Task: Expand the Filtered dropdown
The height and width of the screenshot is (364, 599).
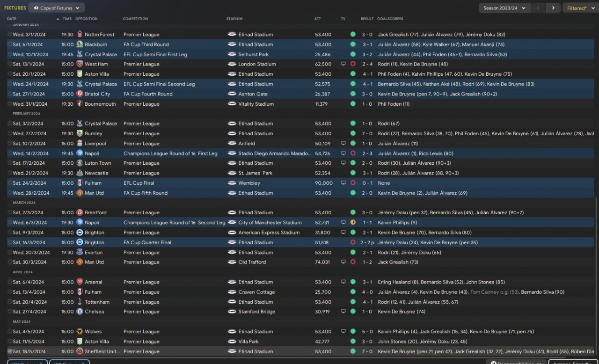Action: pyautogui.click(x=580, y=8)
